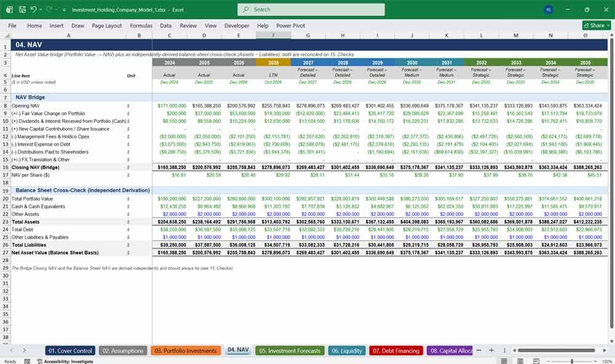Click the Share button
Image resolution: width=615 pixels, height=364 pixels.
(x=596, y=25)
